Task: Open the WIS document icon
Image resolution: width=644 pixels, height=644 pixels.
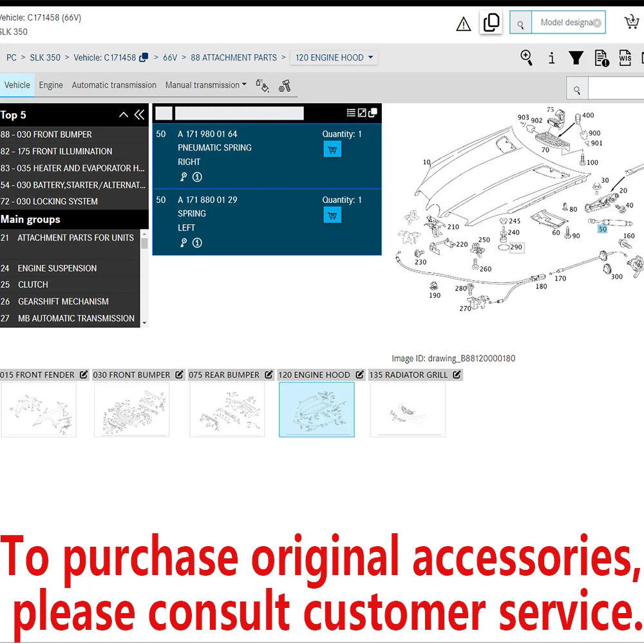Action: point(625,58)
